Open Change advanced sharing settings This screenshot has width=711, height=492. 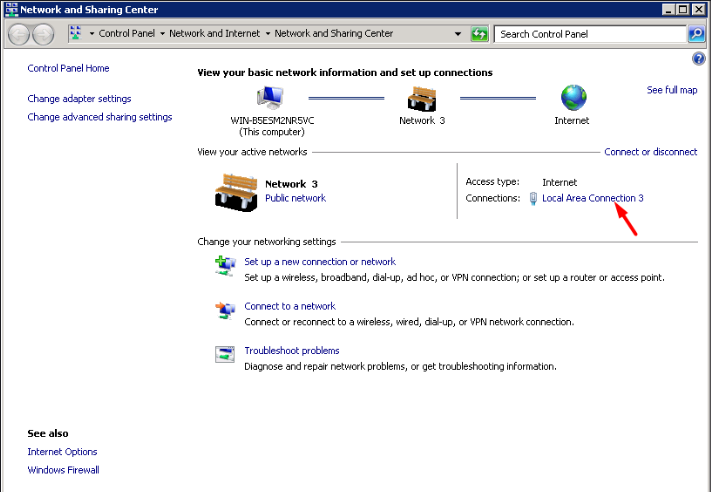(100, 117)
